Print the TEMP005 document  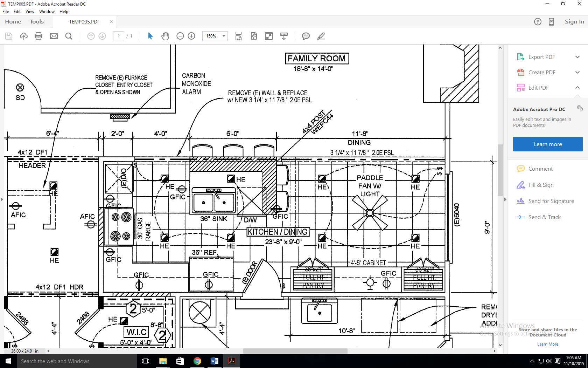pos(38,36)
